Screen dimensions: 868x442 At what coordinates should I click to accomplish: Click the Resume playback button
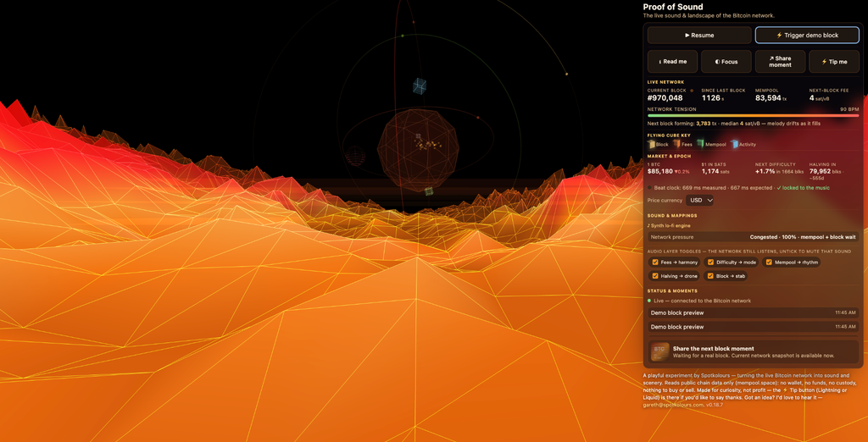coord(699,35)
